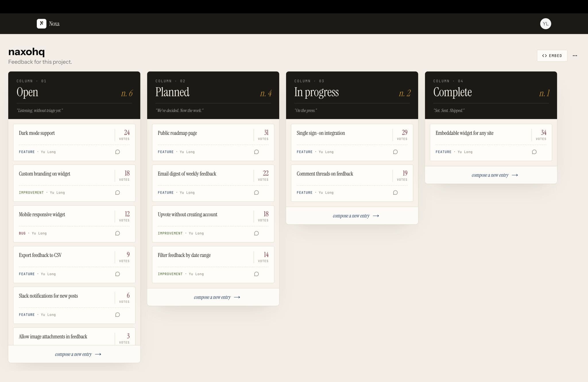Click the BUG tag on Mobile responsive widget

pos(22,233)
